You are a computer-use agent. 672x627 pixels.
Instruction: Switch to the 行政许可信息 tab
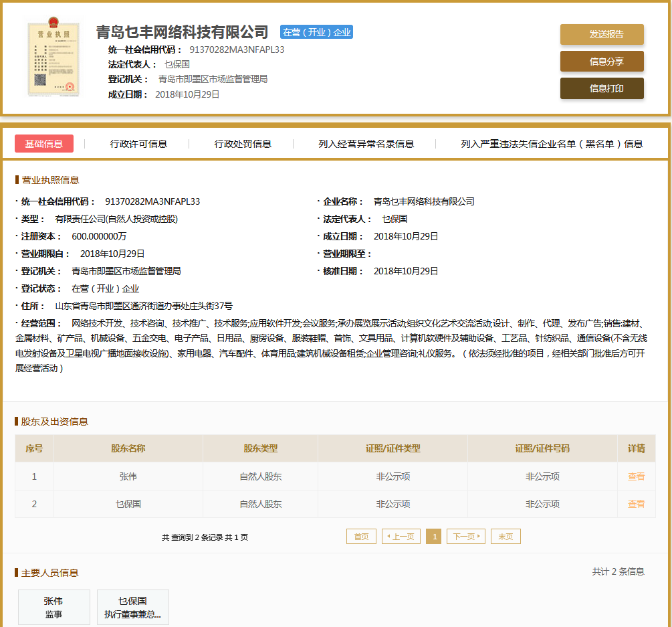pos(138,144)
